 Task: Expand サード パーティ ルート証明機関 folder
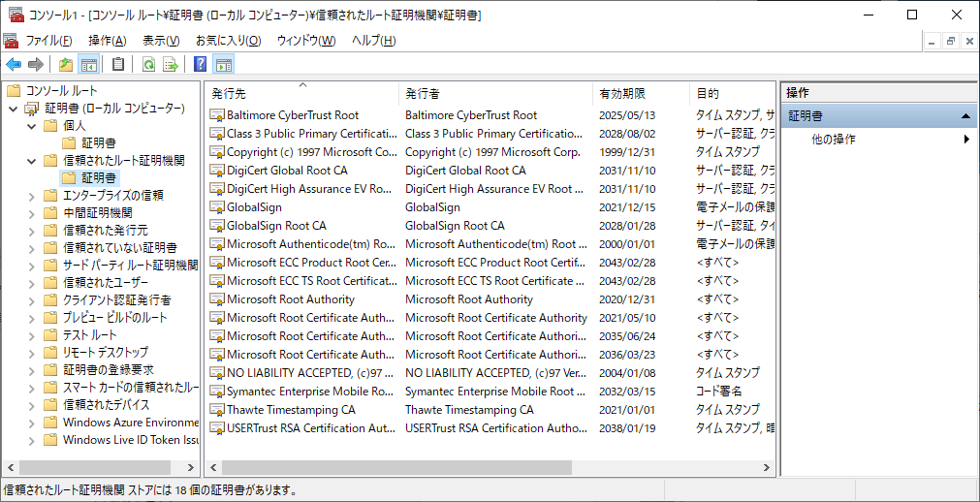[x=32, y=266]
